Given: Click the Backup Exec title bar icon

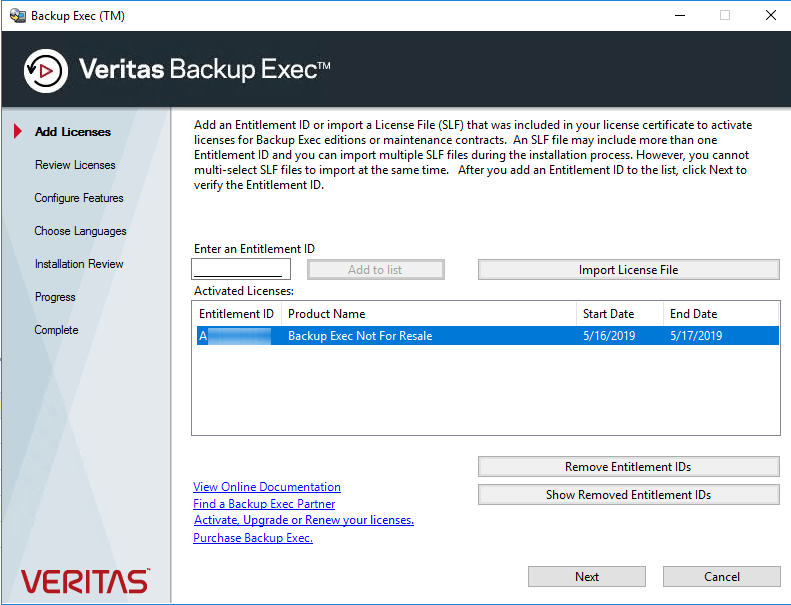Looking at the screenshot, I should 17,16.
